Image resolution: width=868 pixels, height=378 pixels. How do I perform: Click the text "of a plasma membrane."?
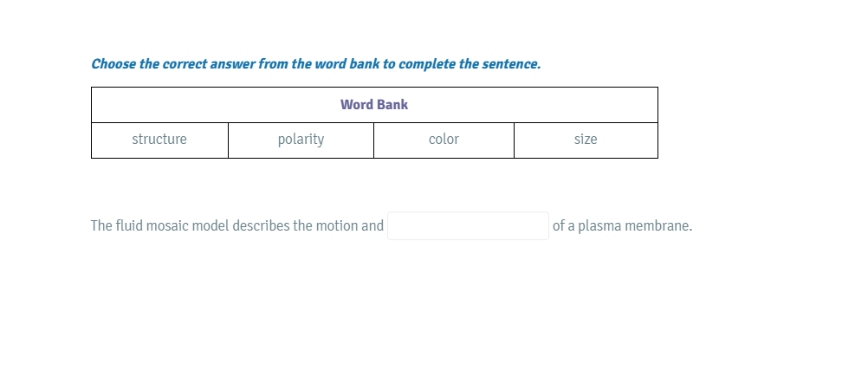tap(622, 226)
